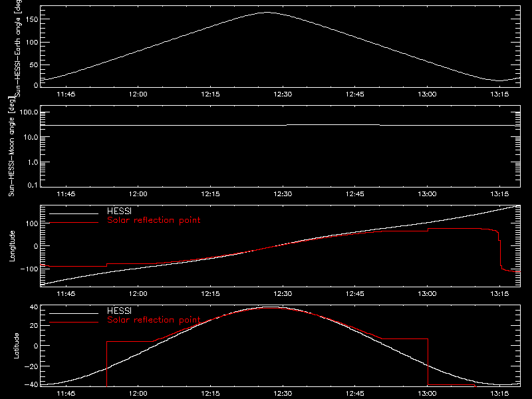Select Solar reflection point label in Latitude plot

[154, 320]
